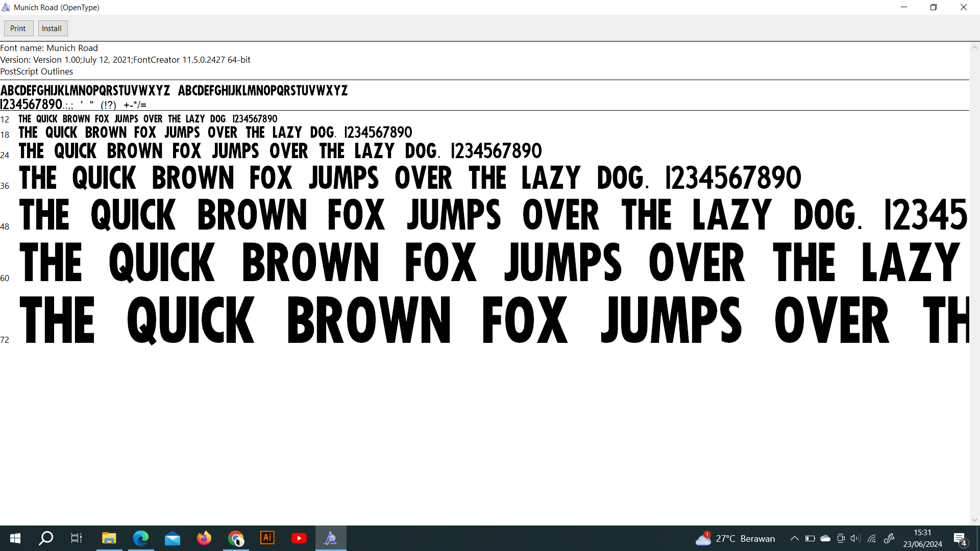Click the Install font button
This screenshot has width=980, height=551.
(x=52, y=29)
